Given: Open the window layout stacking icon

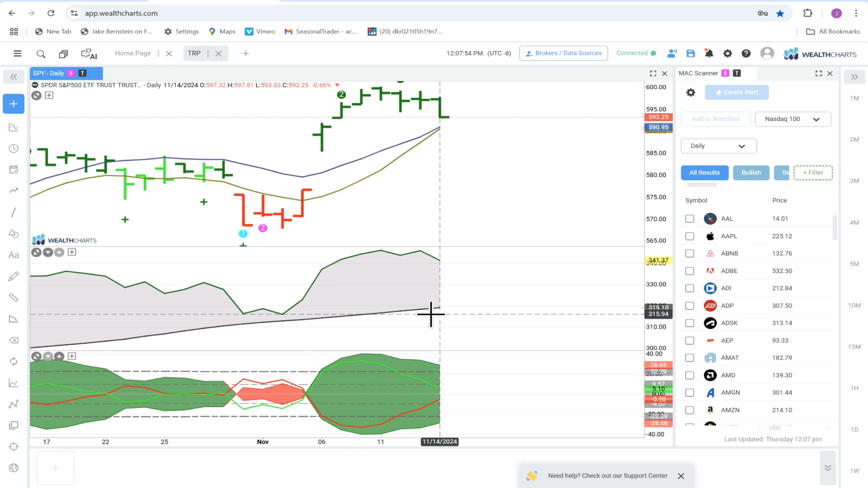Looking at the screenshot, I should (63, 54).
